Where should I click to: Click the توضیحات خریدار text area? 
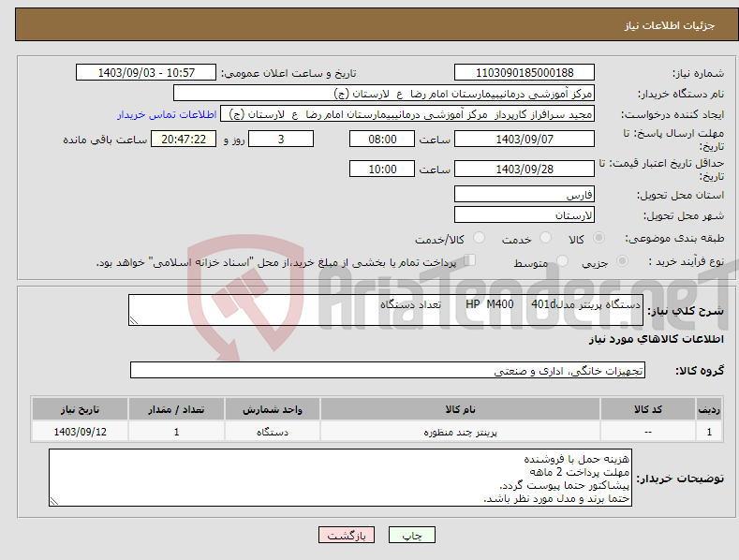pos(340,478)
